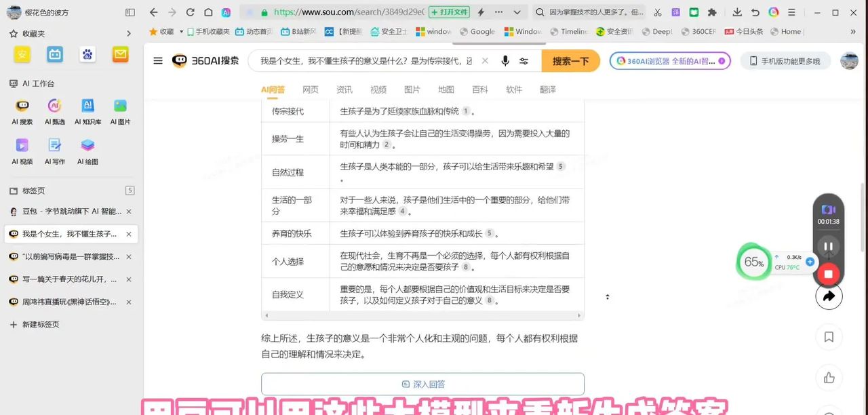Image resolution: width=868 pixels, height=415 pixels.
Task: Launch the AI绘图 drawing tool
Action: click(x=87, y=151)
